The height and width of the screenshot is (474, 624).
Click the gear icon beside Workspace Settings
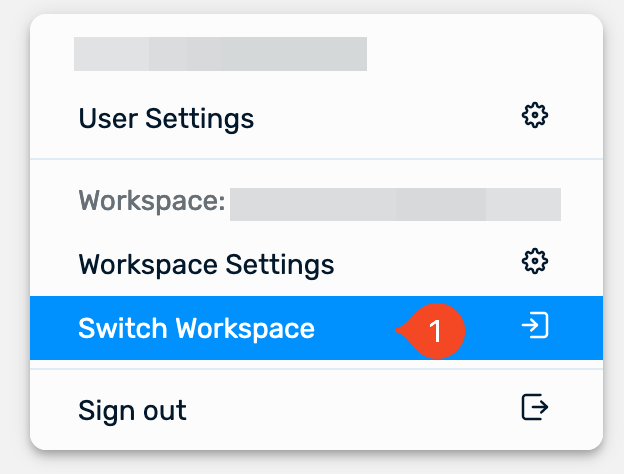coord(536,262)
